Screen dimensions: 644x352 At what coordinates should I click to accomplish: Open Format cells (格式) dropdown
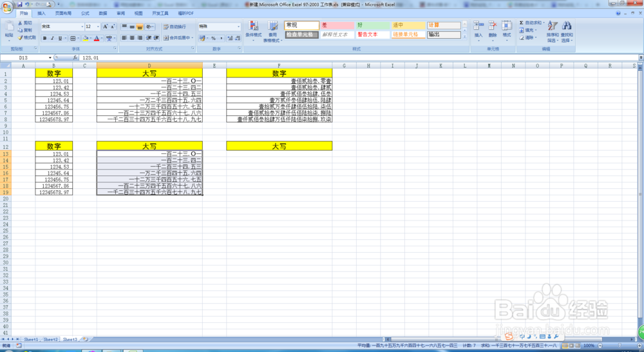tap(507, 31)
